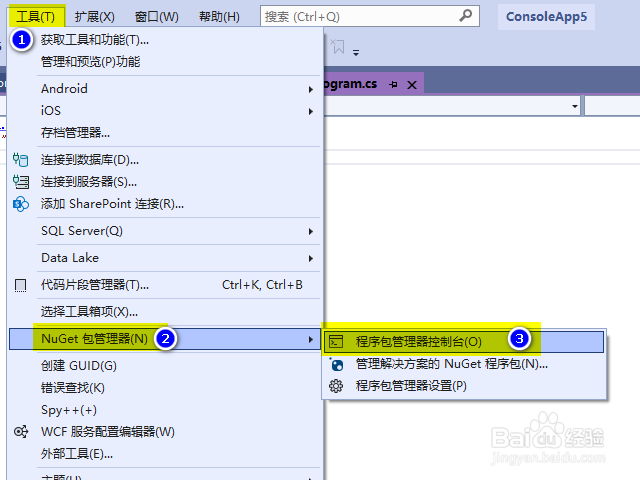Click the 连接到数据库 database icon

coord(20,160)
